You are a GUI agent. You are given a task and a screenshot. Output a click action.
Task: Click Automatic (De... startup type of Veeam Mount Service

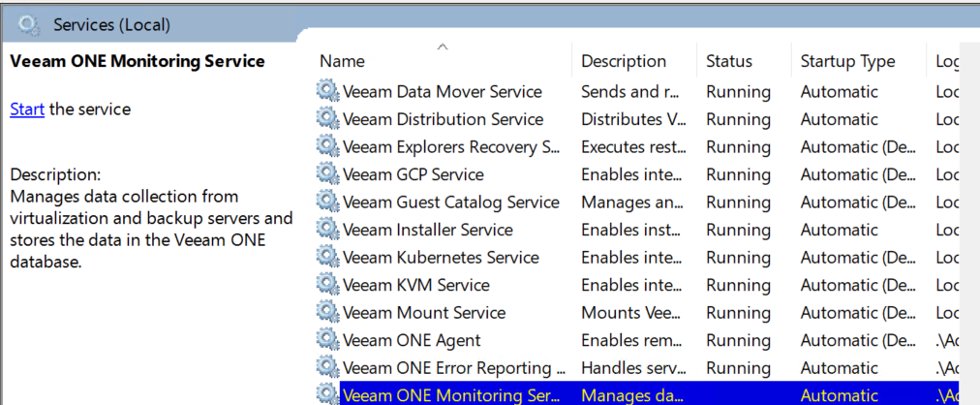858,313
